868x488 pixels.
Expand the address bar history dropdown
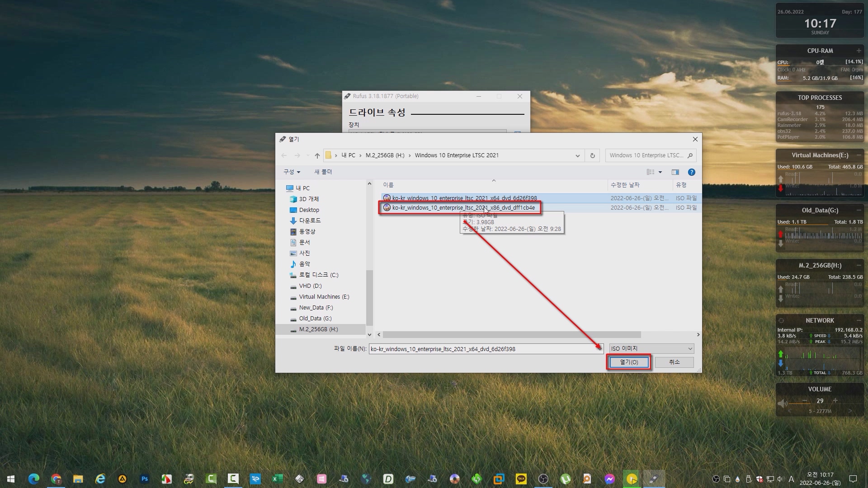[577, 155]
